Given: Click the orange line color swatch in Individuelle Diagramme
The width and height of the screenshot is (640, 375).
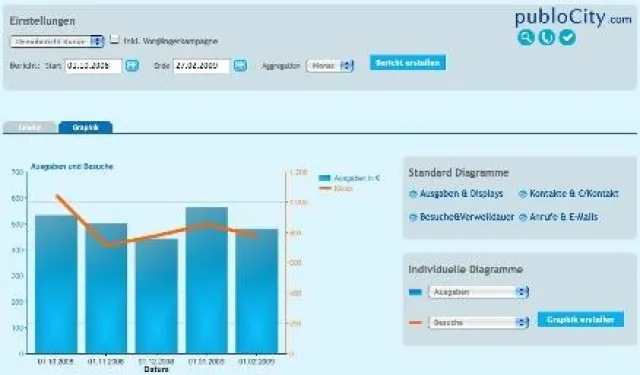Looking at the screenshot, I should tap(415, 323).
